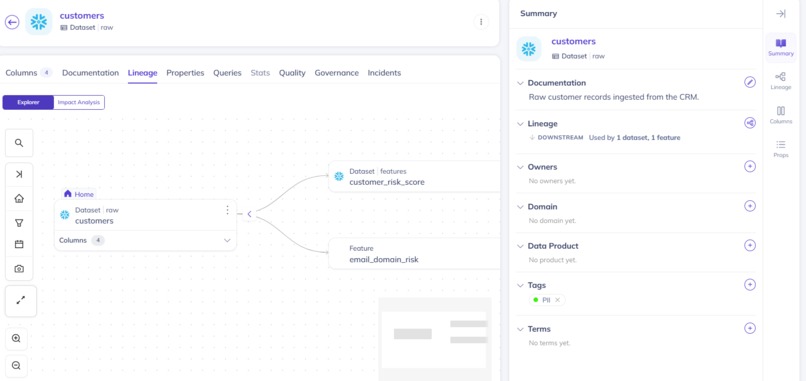Select the email_domain_risk feature node
This screenshot has width=806, height=381.
click(x=414, y=253)
